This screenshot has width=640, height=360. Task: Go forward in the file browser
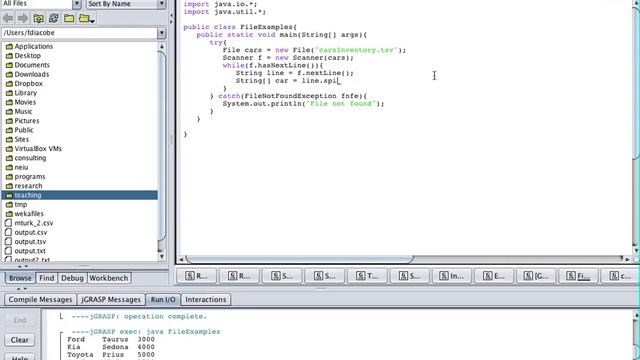click(23, 18)
